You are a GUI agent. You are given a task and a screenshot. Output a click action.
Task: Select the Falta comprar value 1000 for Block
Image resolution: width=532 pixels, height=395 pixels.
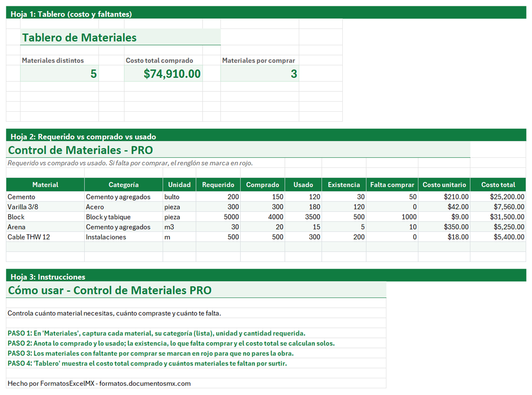coord(392,217)
